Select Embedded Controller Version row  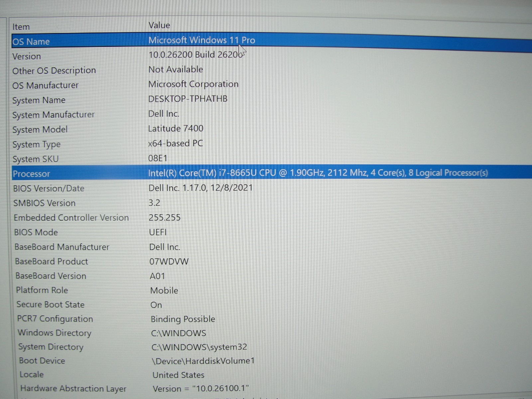point(71,218)
